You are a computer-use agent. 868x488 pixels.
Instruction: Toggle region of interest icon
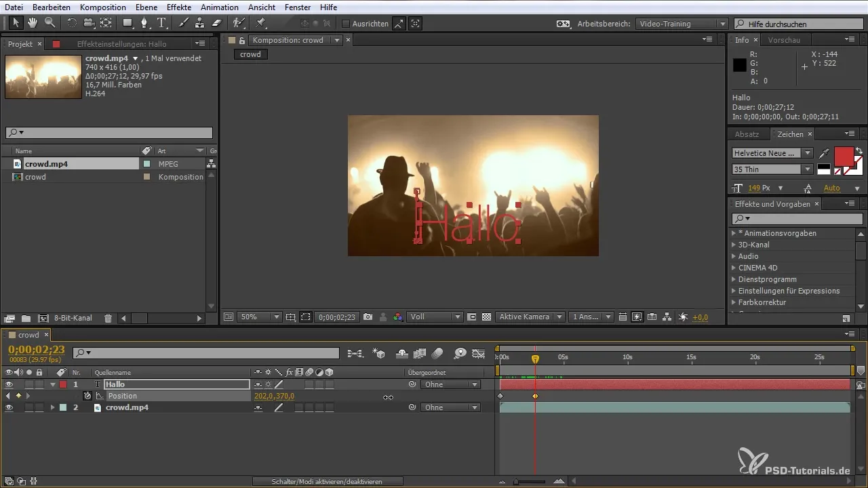point(306,317)
